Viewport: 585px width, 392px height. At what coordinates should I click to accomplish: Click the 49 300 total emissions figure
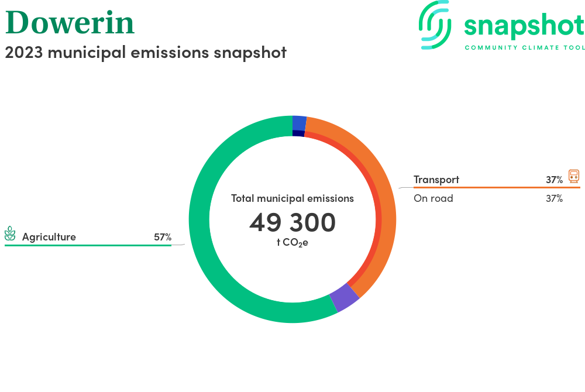pos(292,222)
